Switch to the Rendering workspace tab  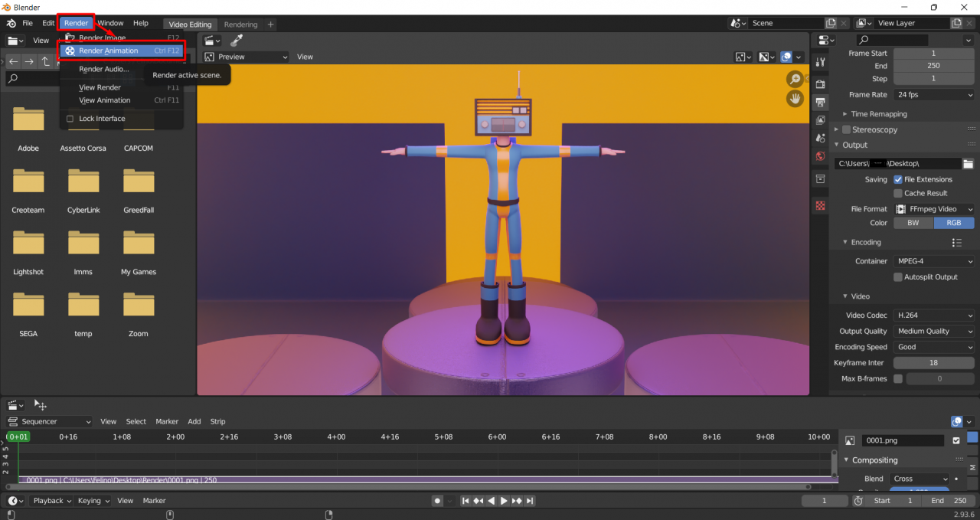click(240, 25)
